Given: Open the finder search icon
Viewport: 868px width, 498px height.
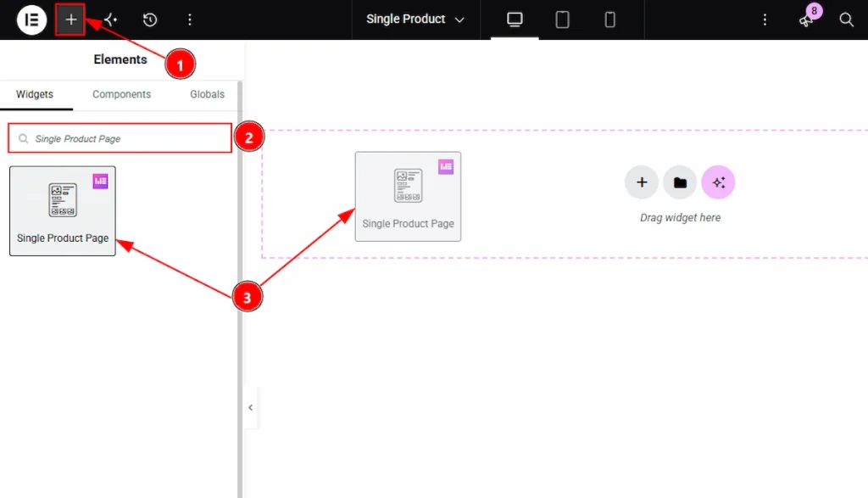Looking at the screenshot, I should [x=847, y=20].
